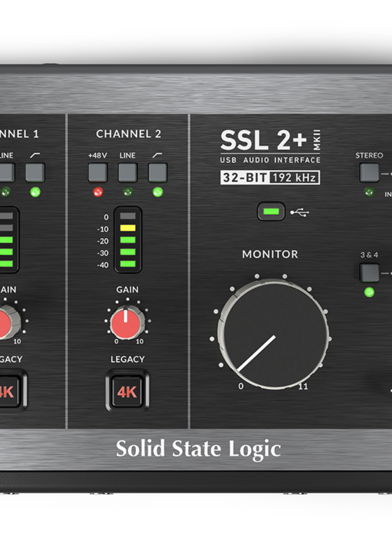This screenshot has width=392, height=549.
Task: Click Channel 1 high-pass filter green LED
Action: (x=35, y=192)
